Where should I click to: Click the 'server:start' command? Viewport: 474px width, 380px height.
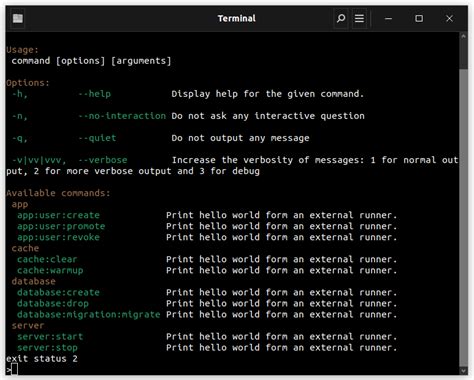click(x=50, y=336)
